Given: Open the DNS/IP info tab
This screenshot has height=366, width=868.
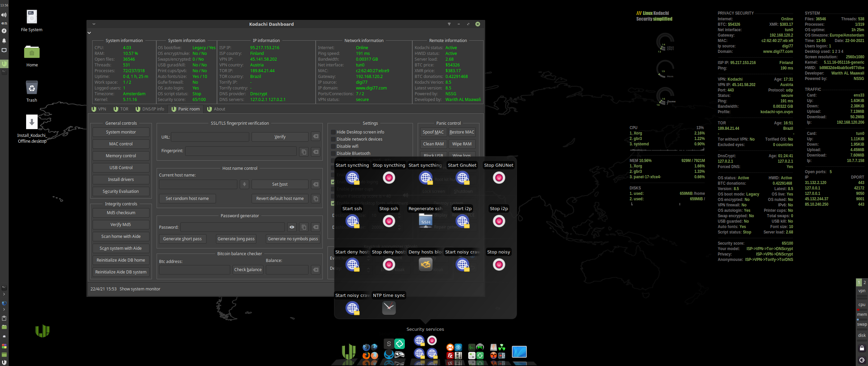Looking at the screenshot, I should tap(150, 109).
